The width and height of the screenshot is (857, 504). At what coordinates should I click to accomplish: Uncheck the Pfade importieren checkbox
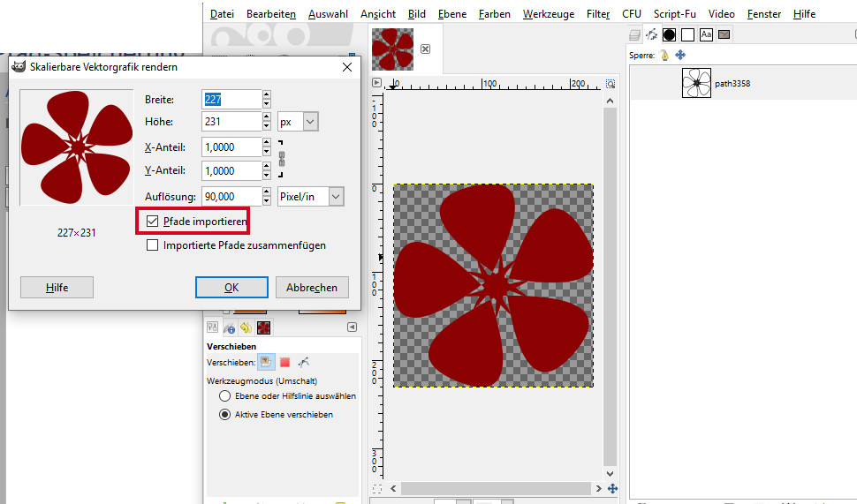pyautogui.click(x=153, y=221)
